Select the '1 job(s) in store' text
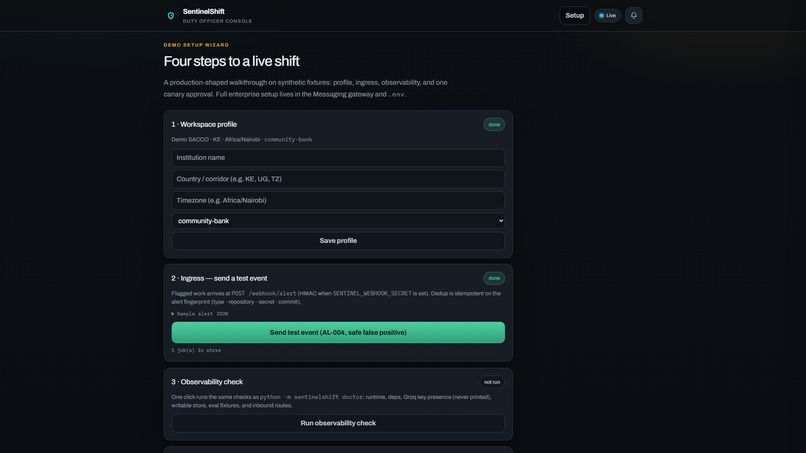Viewport: 806px width, 453px height. click(196, 350)
